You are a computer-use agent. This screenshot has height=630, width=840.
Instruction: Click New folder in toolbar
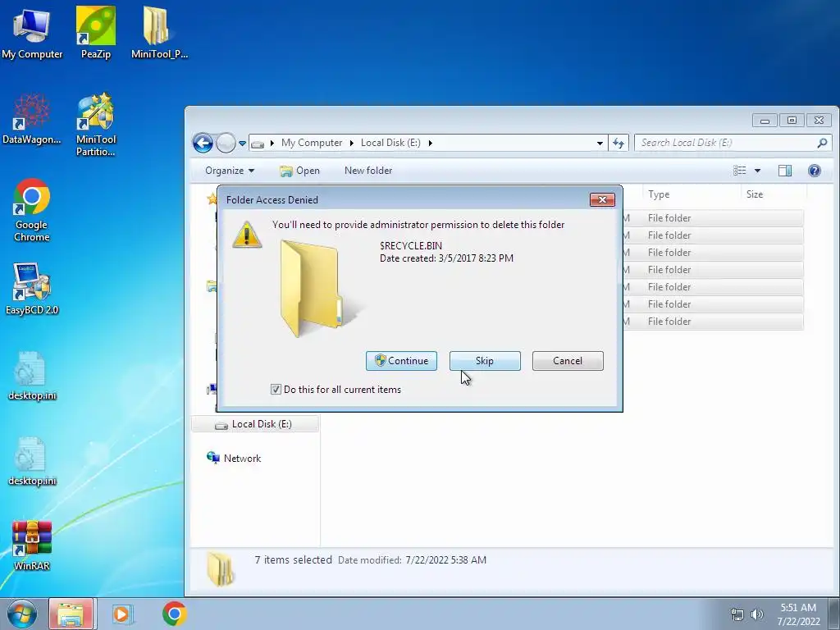pyautogui.click(x=368, y=171)
